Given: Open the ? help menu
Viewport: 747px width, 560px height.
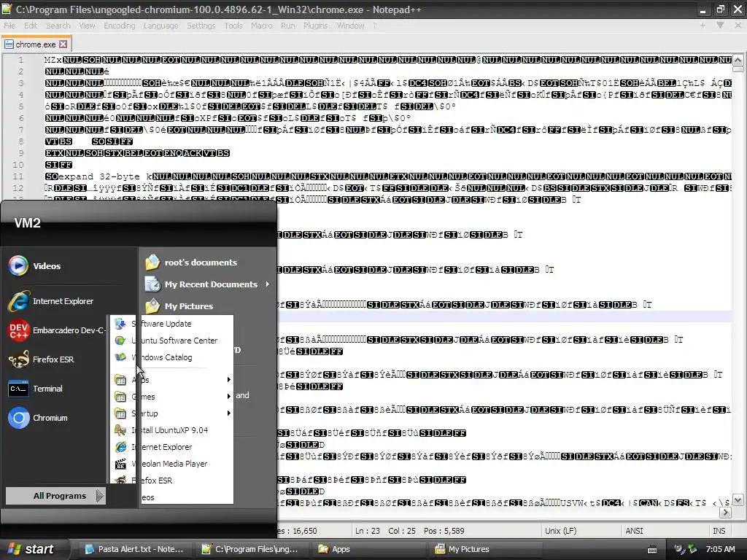Looking at the screenshot, I should click(375, 26).
